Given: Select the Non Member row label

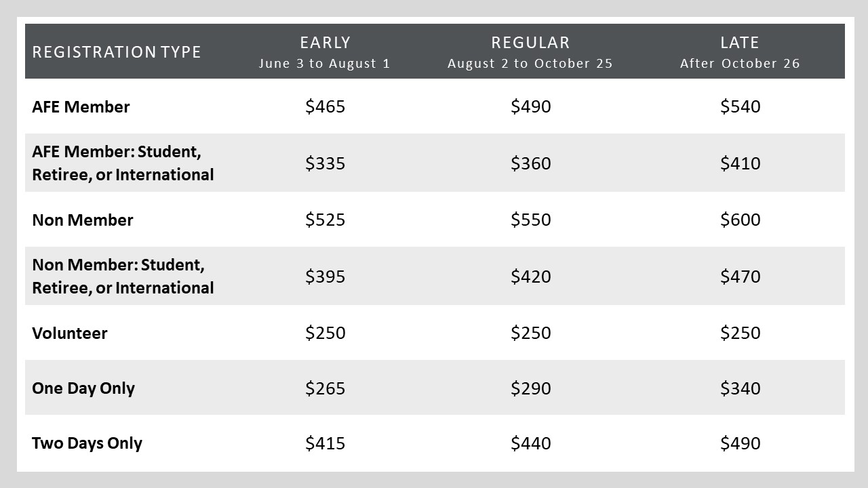Looking at the screenshot, I should click(83, 220).
